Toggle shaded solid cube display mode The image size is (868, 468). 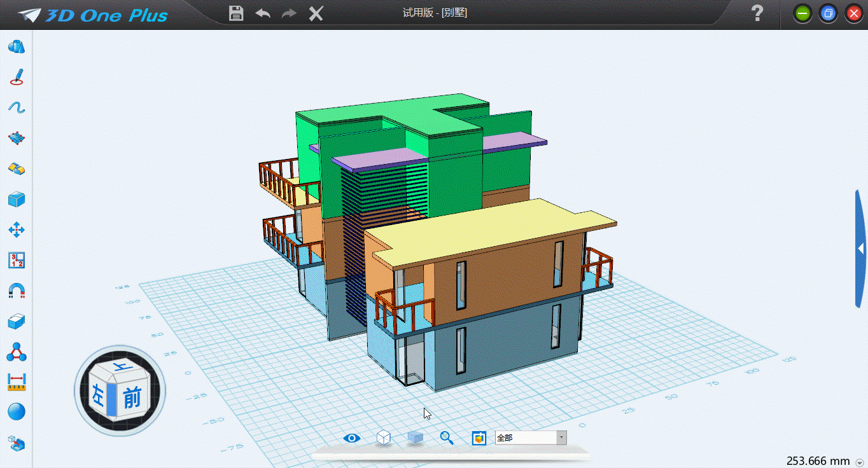click(415, 437)
